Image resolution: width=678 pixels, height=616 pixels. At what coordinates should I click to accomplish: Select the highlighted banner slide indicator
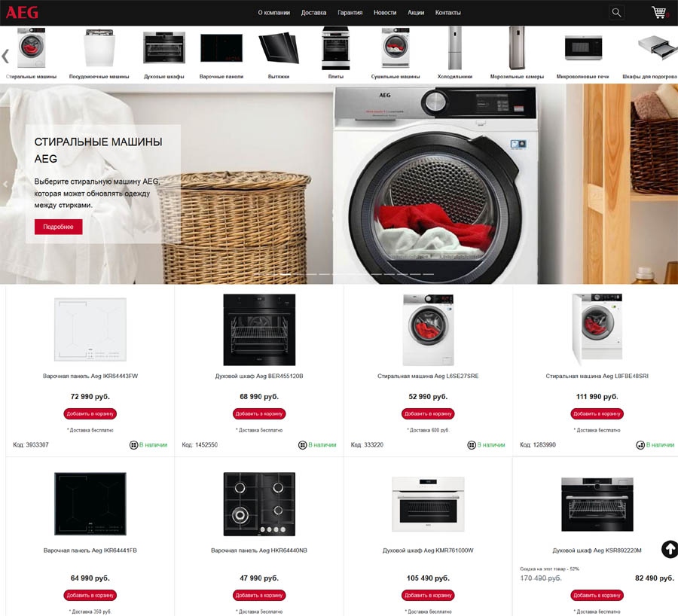(285, 274)
